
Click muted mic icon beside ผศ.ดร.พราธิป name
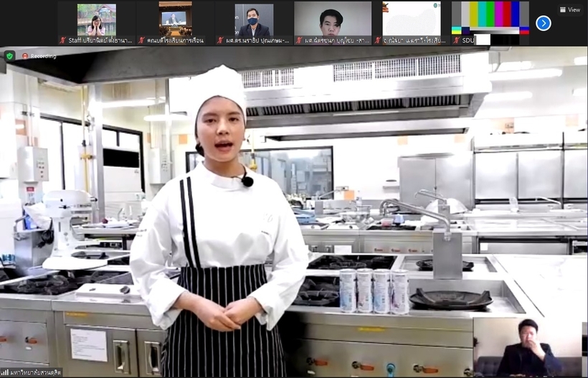click(x=221, y=41)
